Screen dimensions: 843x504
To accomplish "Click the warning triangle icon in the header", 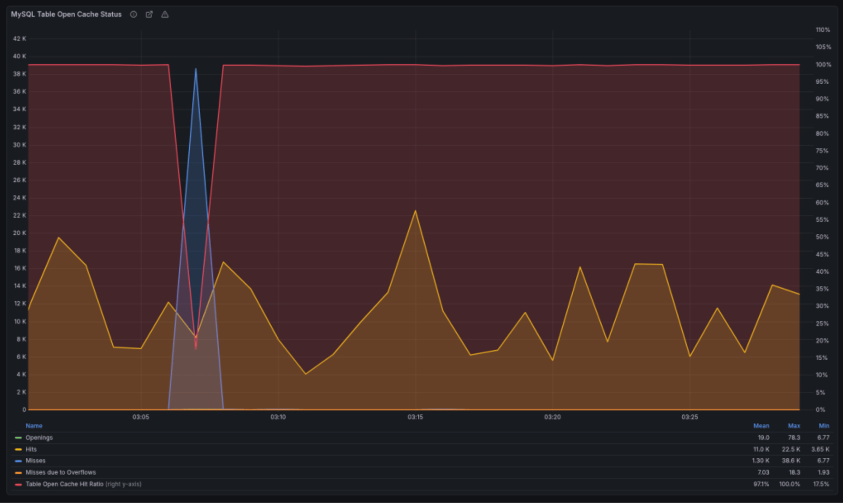I will 164,14.
